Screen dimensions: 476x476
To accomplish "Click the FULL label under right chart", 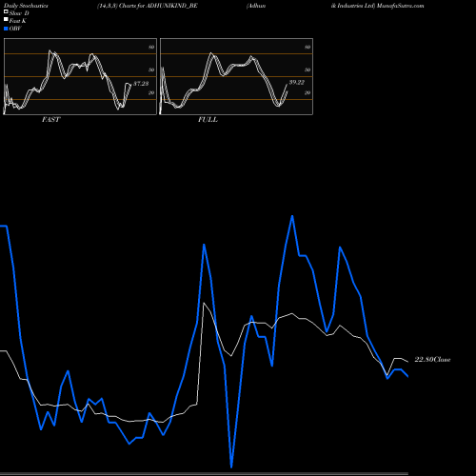I will tap(208, 120).
